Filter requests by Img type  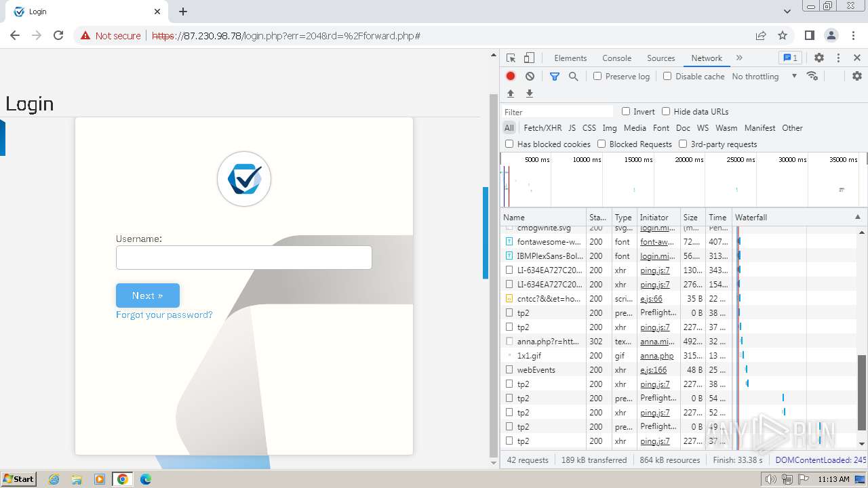(610, 127)
